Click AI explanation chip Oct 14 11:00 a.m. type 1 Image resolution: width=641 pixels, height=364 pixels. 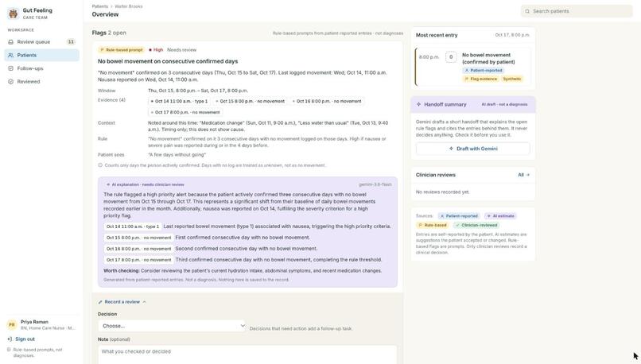click(x=133, y=227)
